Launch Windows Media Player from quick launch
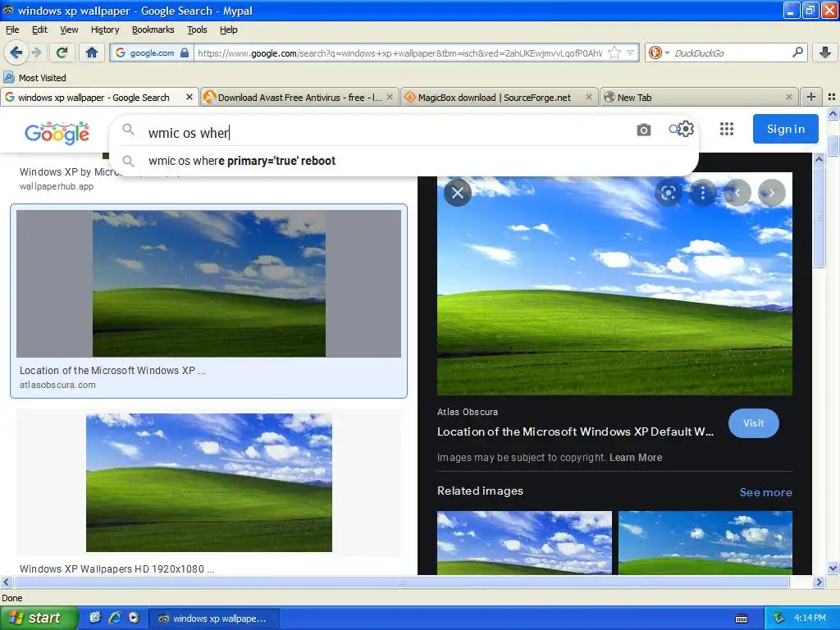The width and height of the screenshot is (840, 630). click(x=134, y=618)
